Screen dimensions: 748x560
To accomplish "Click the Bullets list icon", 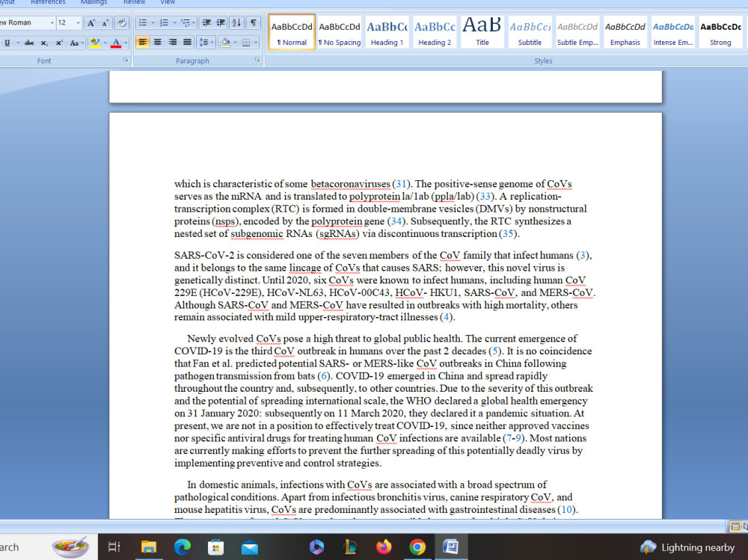I will tap(143, 22).
